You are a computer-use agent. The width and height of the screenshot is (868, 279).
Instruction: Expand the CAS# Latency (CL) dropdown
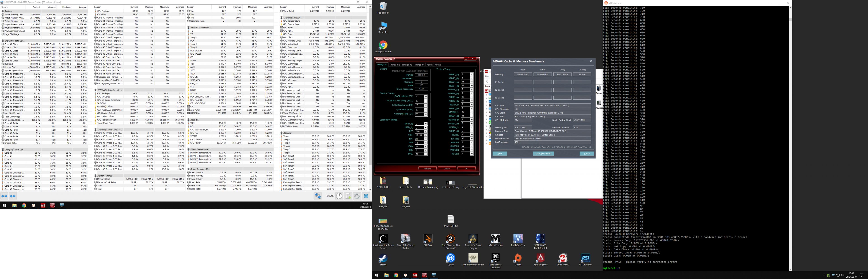(x=426, y=97)
